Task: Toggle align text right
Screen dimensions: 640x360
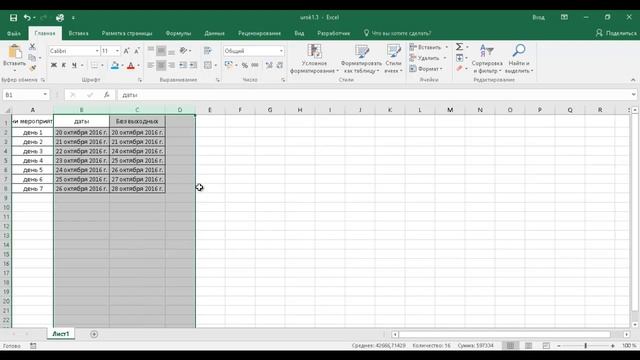Action: pos(171,65)
